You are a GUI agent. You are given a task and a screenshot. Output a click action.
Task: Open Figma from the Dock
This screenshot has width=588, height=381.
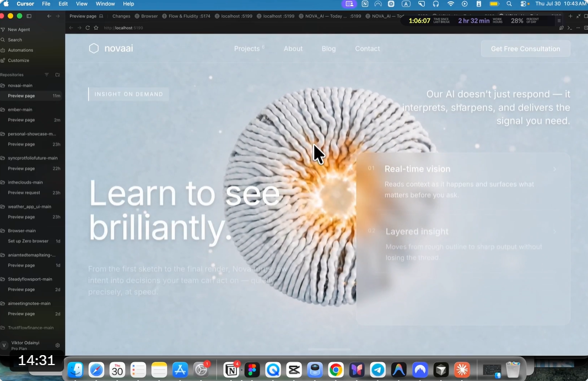click(x=252, y=370)
